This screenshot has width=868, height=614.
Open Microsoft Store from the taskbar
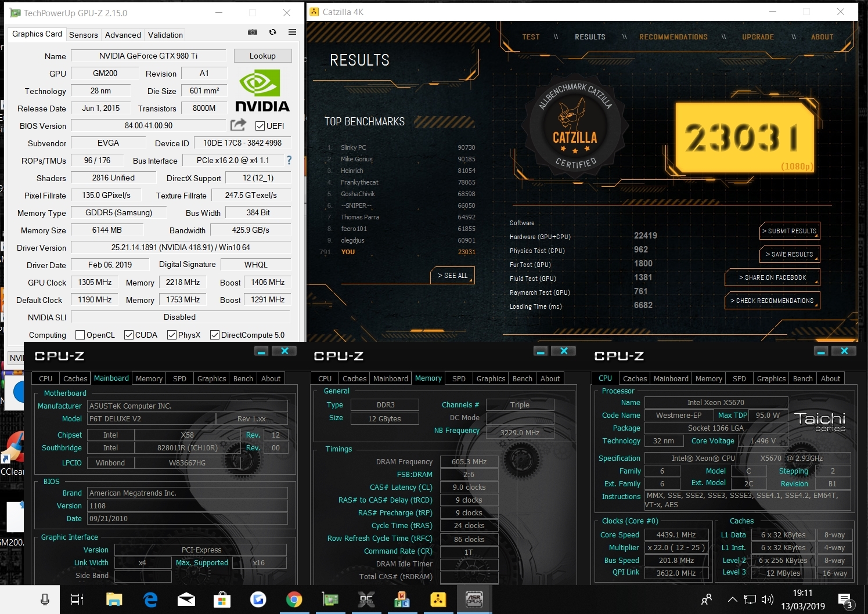(222, 599)
